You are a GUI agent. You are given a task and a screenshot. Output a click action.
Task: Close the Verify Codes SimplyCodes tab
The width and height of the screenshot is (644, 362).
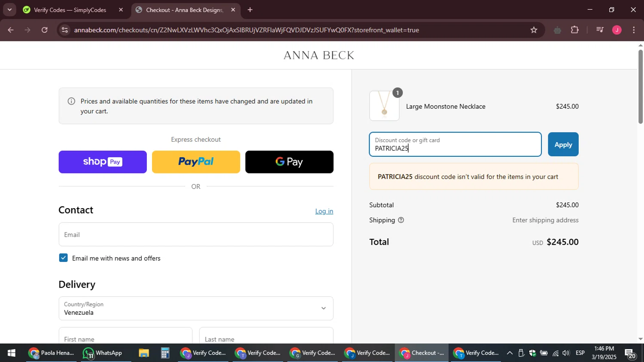click(x=121, y=10)
